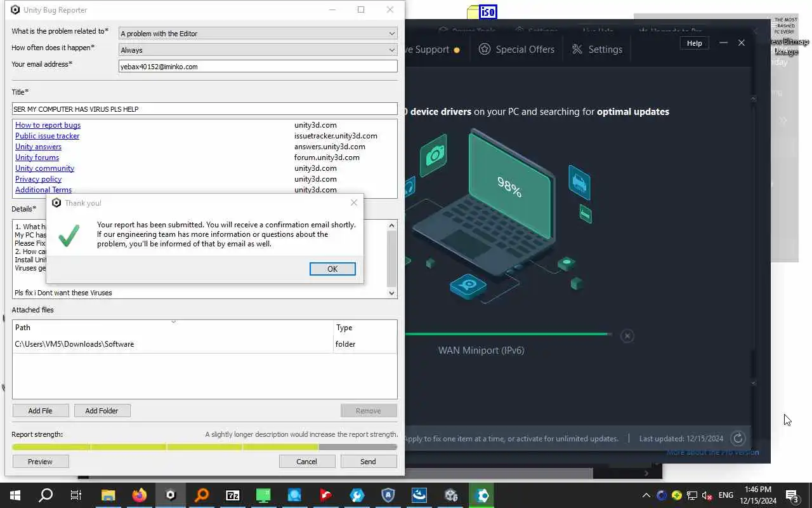
Task: Switch ENG input language indicator
Action: pyautogui.click(x=726, y=495)
